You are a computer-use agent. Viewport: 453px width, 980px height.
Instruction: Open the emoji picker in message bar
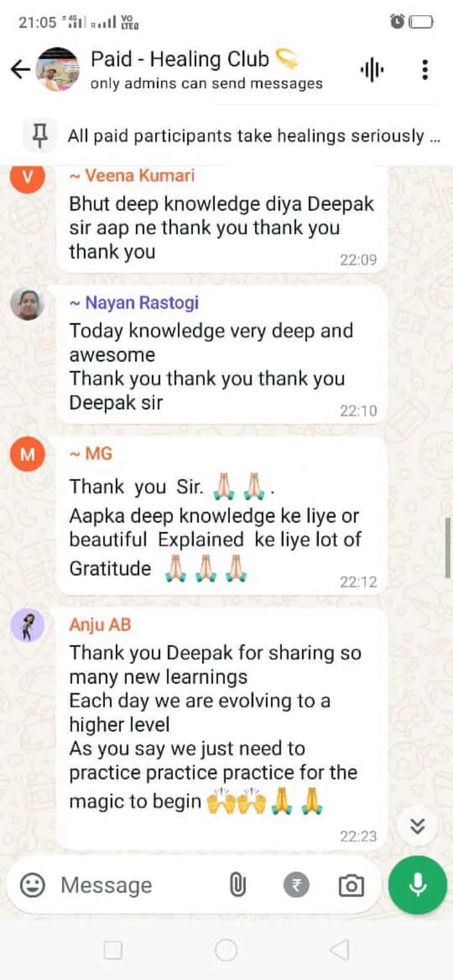click(x=32, y=885)
